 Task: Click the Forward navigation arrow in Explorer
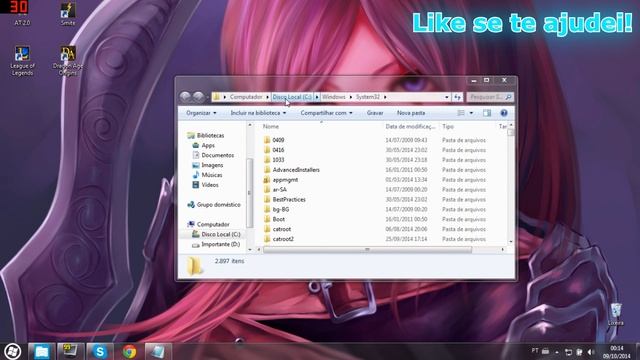coord(198,97)
